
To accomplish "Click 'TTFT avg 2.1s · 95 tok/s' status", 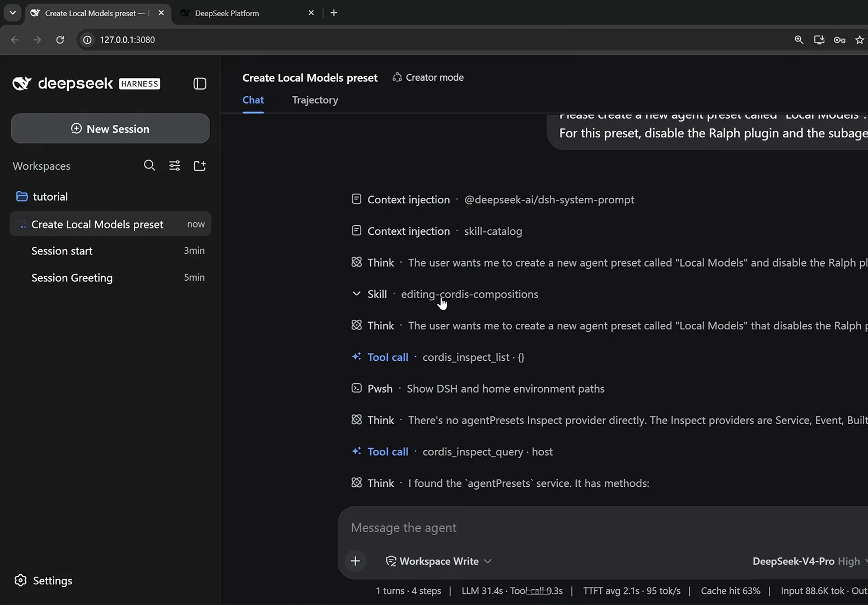I will pos(632,590).
